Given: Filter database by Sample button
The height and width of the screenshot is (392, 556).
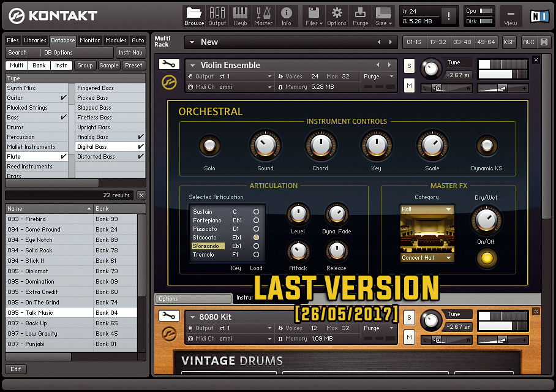Looking at the screenshot, I should coord(109,66).
